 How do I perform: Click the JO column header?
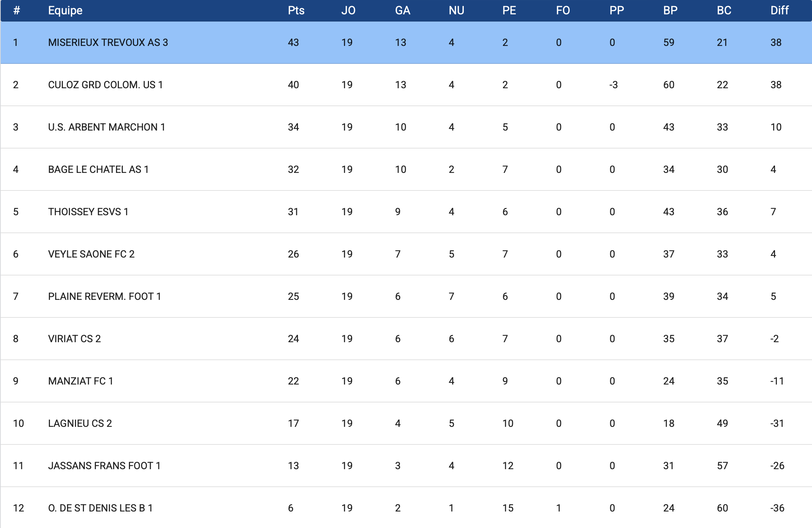tap(348, 10)
